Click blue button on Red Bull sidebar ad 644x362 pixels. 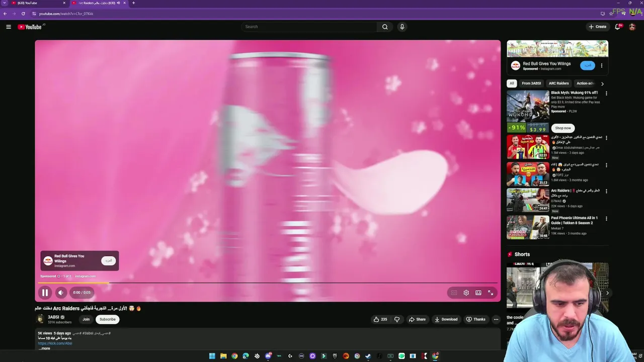click(587, 65)
